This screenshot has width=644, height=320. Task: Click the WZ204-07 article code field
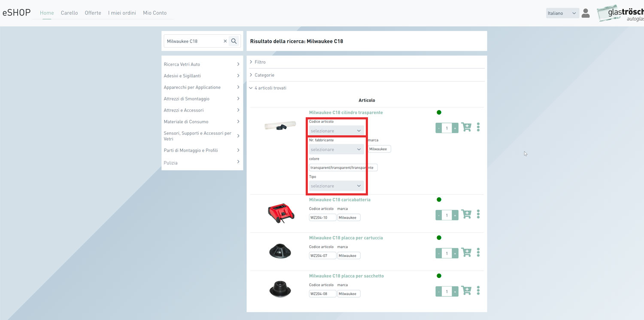[x=322, y=256]
